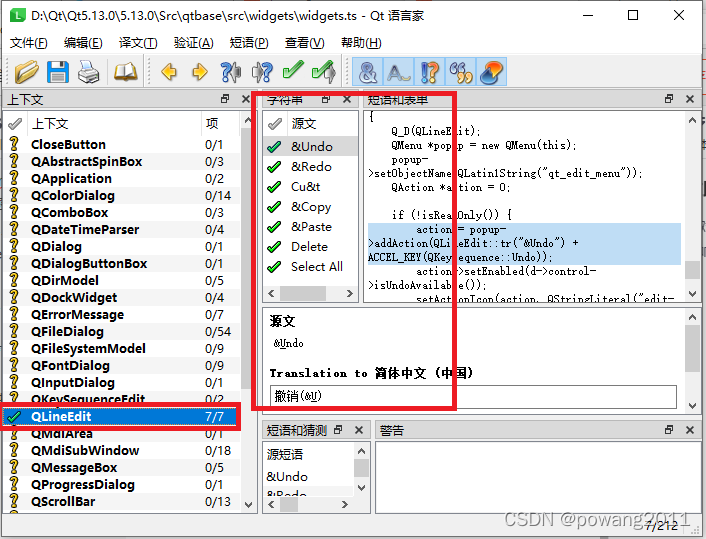Click done and next checkmark icon
This screenshot has height=539, width=706.
pos(324,72)
